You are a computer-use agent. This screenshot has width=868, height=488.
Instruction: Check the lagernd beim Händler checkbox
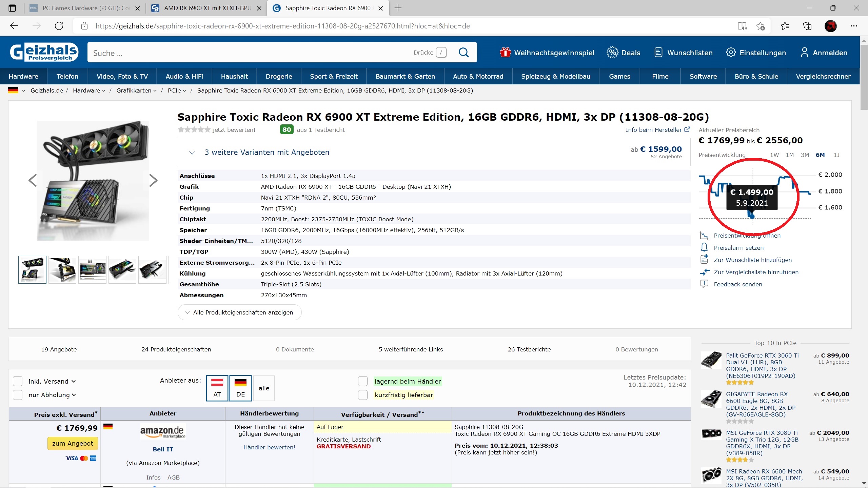(363, 381)
